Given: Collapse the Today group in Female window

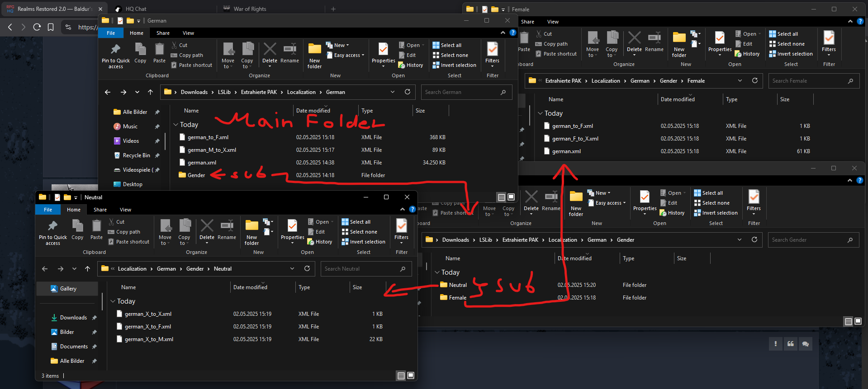Looking at the screenshot, I should (540, 113).
